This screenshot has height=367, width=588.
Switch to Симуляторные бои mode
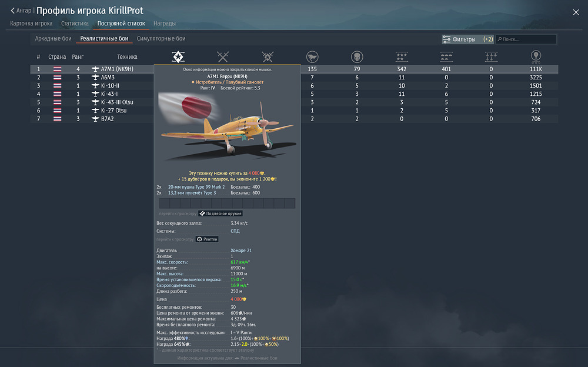coord(161,38)
